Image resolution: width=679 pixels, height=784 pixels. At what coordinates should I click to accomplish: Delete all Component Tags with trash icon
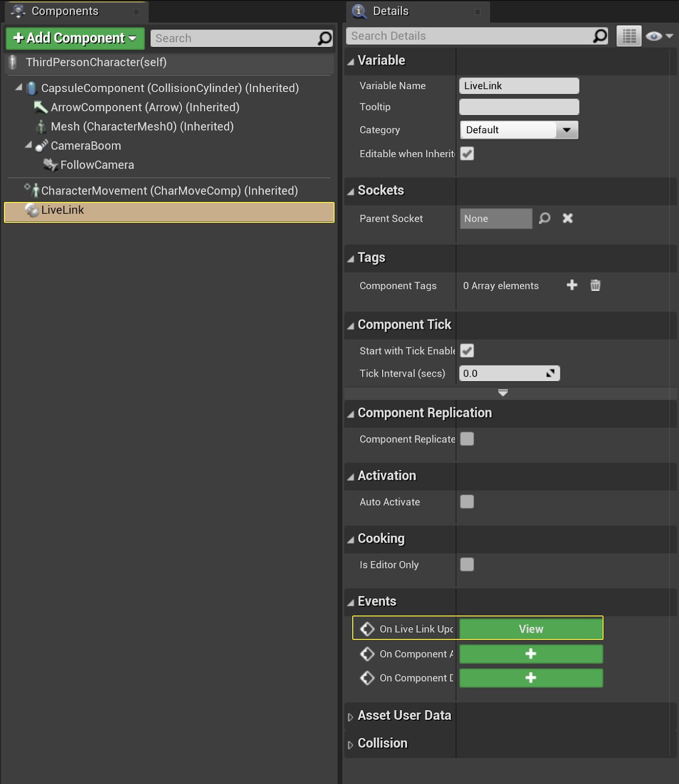click(x=595, y=285)
